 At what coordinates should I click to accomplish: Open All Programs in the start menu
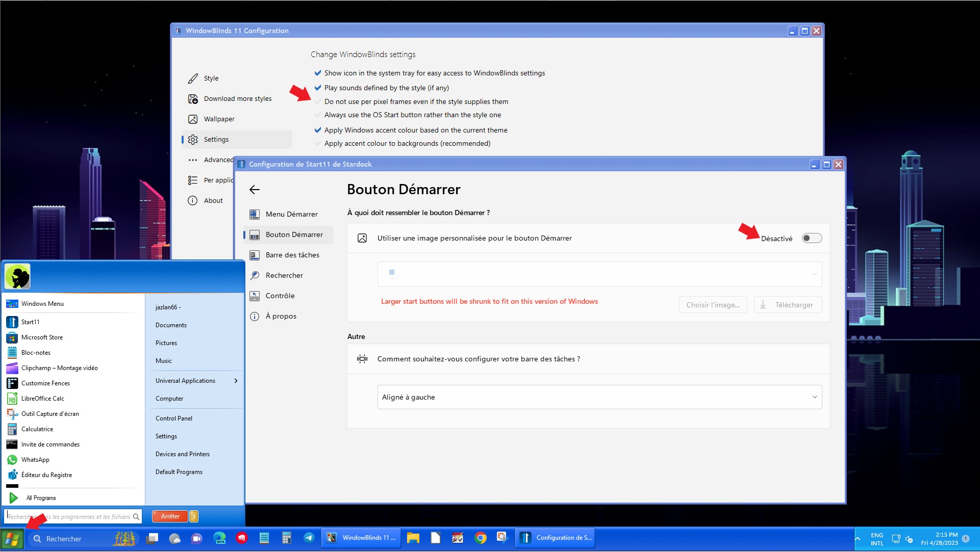point(41,498)
